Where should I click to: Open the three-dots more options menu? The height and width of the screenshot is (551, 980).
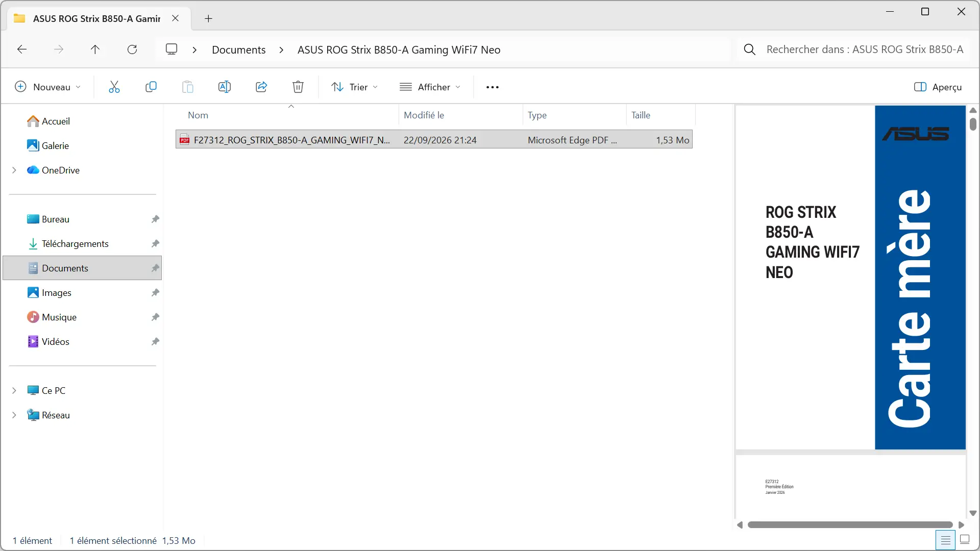tap(493, 87)
